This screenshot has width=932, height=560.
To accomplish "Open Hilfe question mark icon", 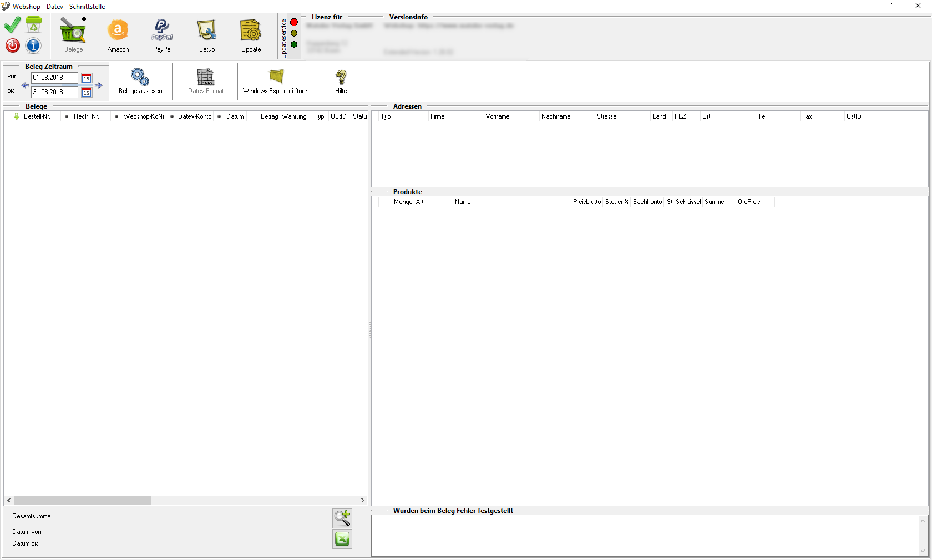I will click(x=341, y=81).
